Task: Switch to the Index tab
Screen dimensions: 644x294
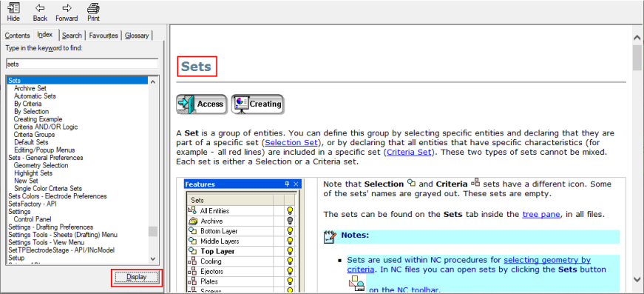Action: (45, 35)
